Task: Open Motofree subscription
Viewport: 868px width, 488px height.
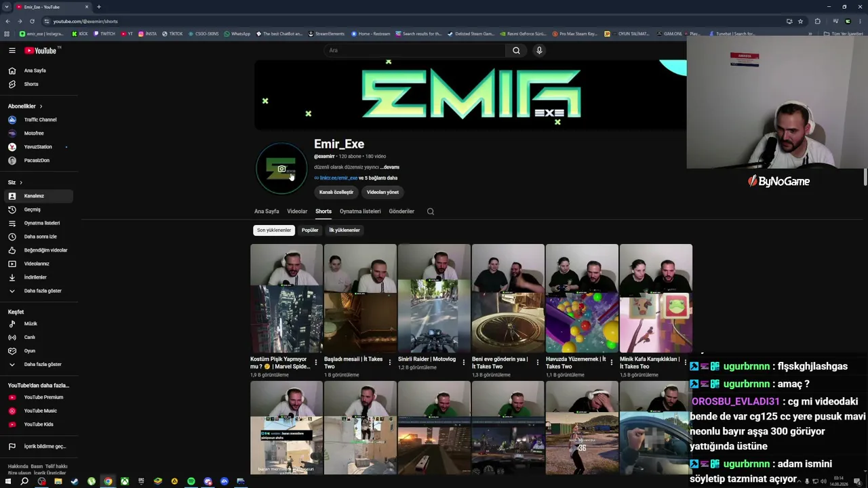Action: [x=39, y=133]
